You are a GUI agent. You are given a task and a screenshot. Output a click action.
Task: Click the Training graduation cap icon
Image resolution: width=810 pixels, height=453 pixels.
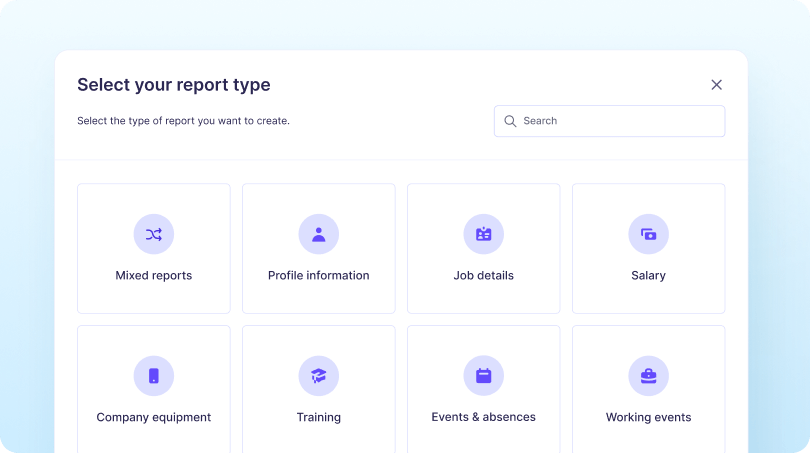(318, 376)
